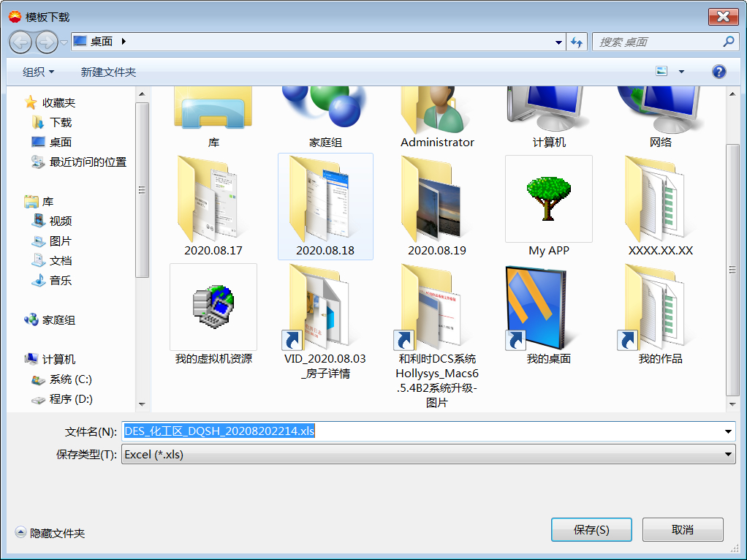Click sidebar scroll down arrow

(x=142, y=404)
